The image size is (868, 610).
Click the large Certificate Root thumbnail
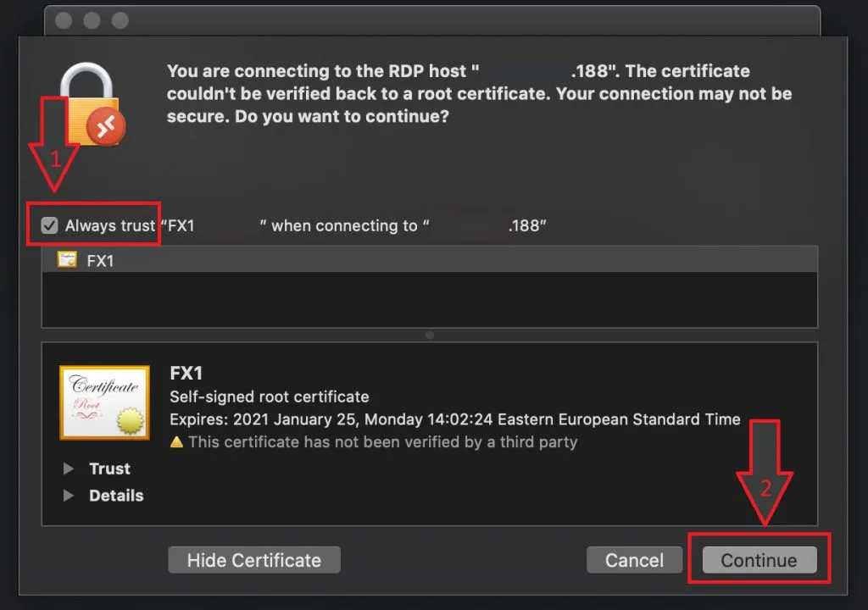tap(104, 402)
